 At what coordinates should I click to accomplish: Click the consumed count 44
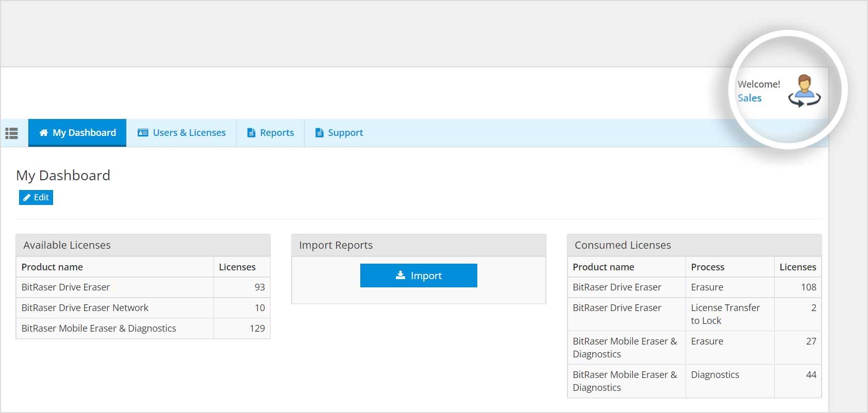click(x=811, y=374)
